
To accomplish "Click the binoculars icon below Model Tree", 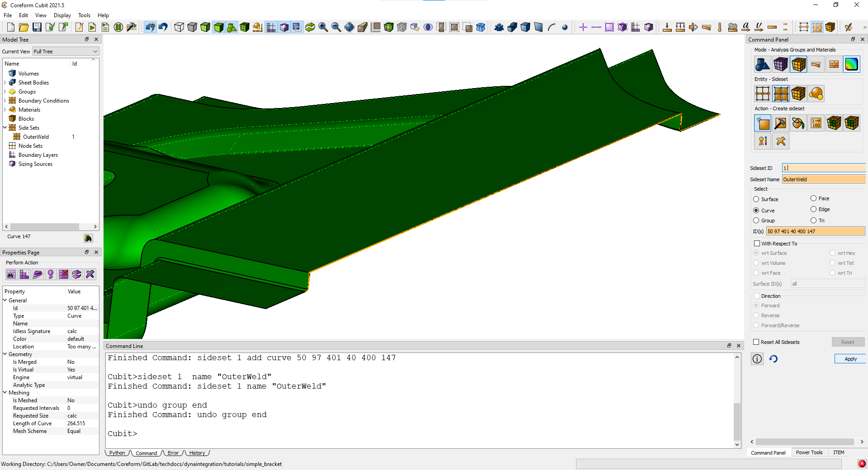I will tap(88, 238).
